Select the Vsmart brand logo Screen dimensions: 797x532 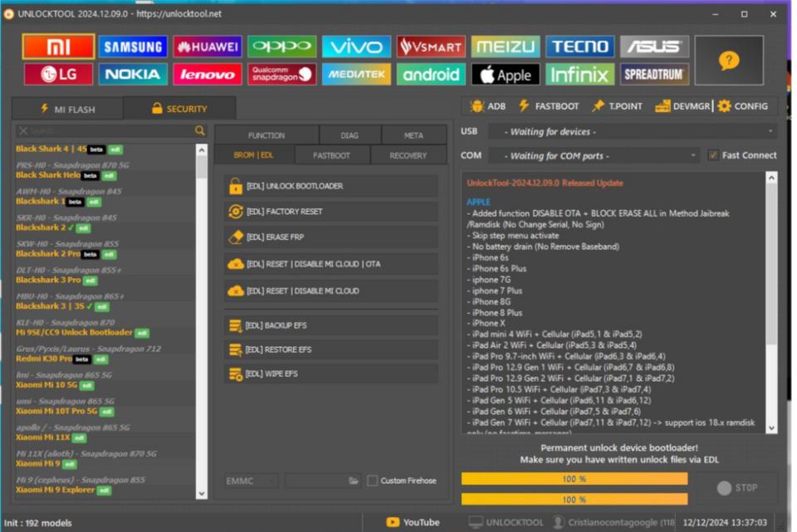click(431, 46)
